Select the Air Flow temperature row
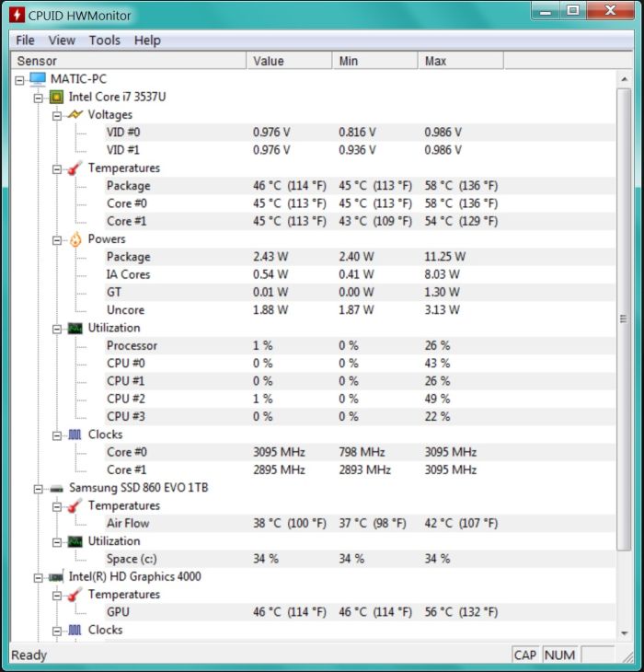The height and width of the screenshot is (672, 644). click(x=360, y=523)
